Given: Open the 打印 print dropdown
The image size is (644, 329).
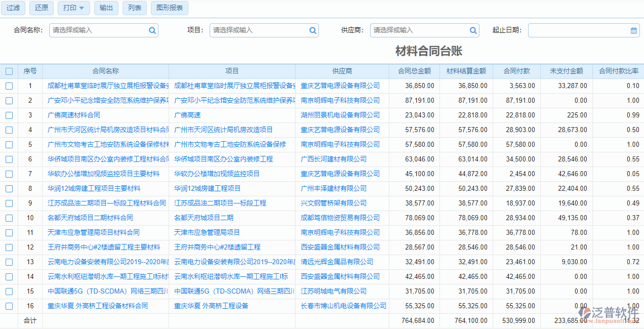Looking at the screenshot, I should (x=73, y=8).
